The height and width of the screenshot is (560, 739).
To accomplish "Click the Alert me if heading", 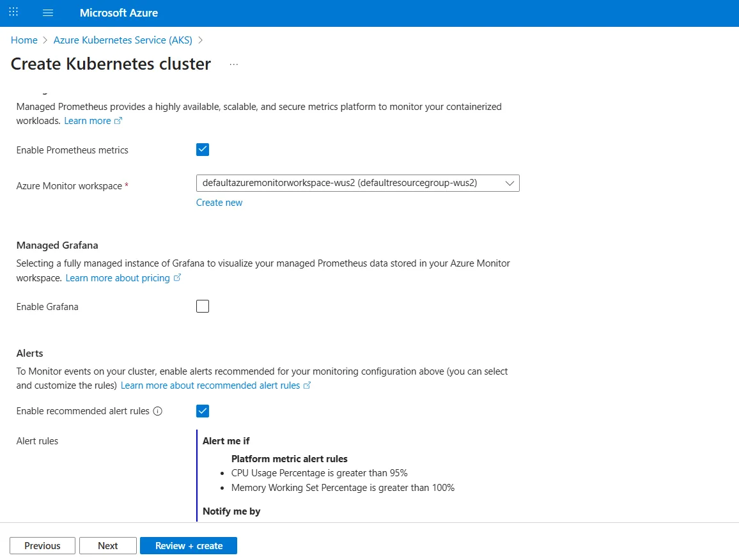I will click(226, 440).
